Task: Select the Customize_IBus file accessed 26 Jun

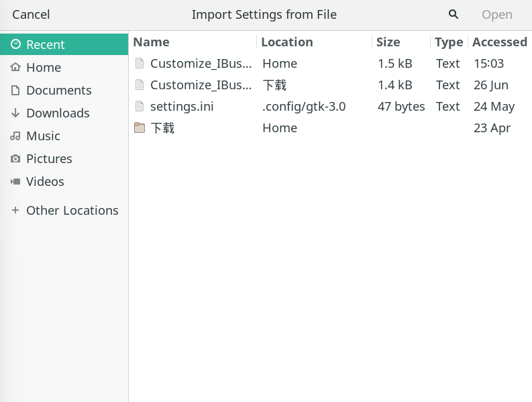Action: click(x=201, y=85)
